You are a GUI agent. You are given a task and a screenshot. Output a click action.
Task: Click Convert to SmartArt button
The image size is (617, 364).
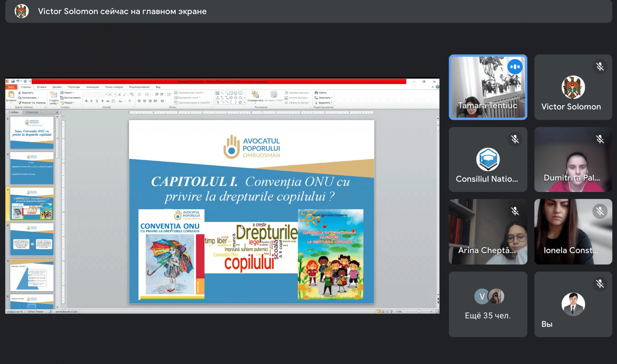[193, 103]
